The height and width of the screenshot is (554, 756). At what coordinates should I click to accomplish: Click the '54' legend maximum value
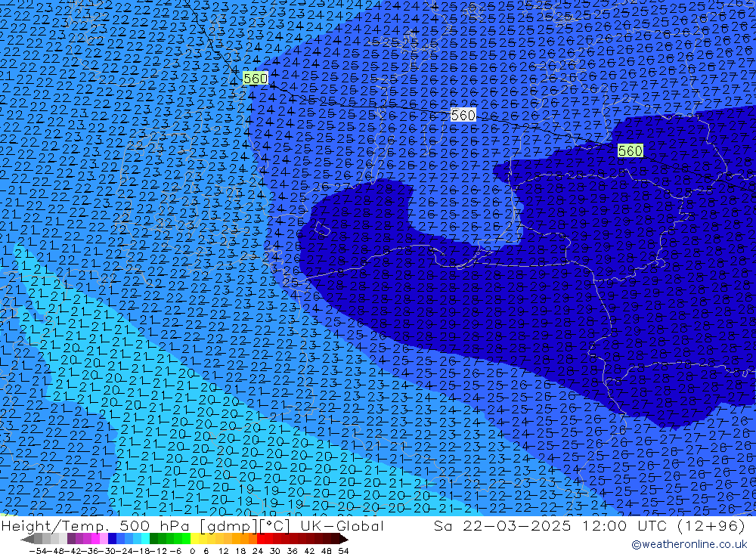343,550
